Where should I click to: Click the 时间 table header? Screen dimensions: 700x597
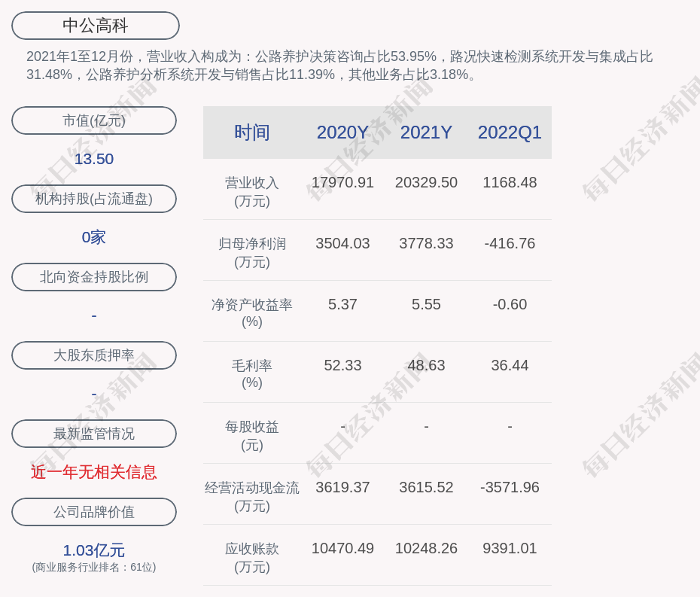click(x=252, y=132)
